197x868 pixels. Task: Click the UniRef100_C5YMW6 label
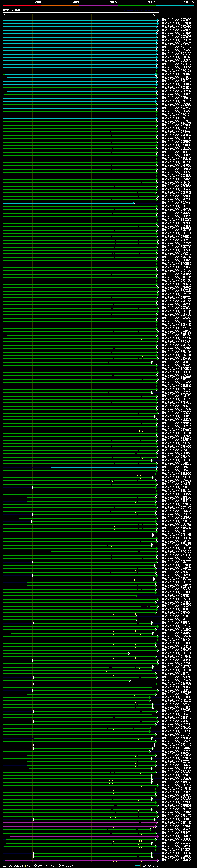[177, 826]
